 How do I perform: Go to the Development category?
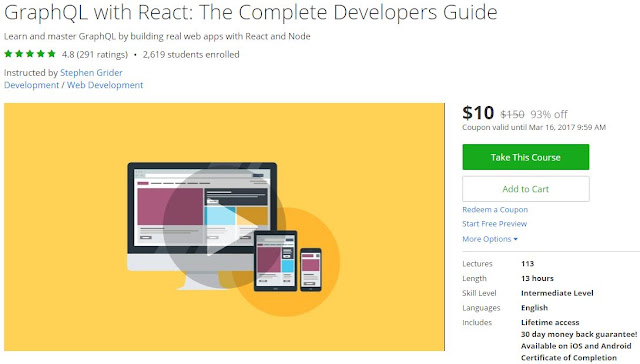click(31, 85)
